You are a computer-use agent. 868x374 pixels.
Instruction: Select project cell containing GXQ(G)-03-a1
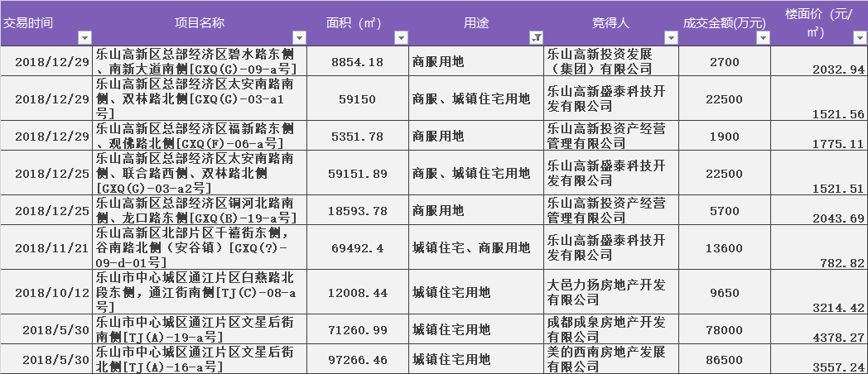[x=200, y=99]
